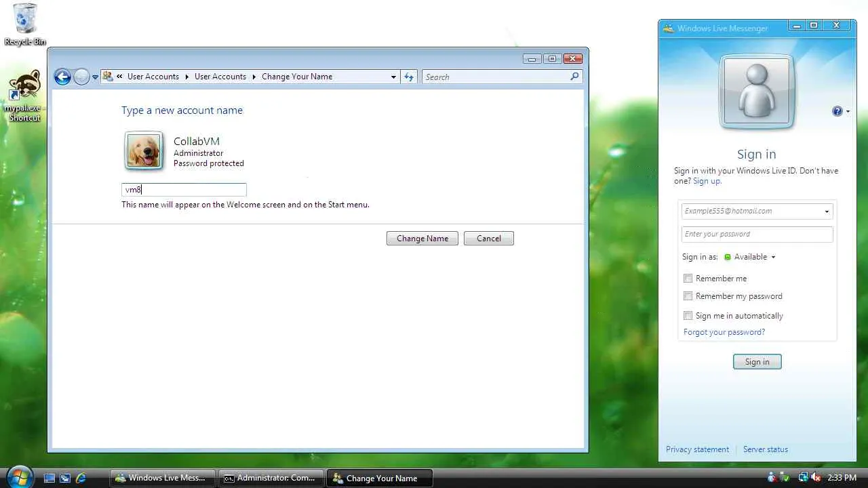Click the muted volume tray icon
The height and width of the screenshot is (488, 868).
(x=816, y=478)
